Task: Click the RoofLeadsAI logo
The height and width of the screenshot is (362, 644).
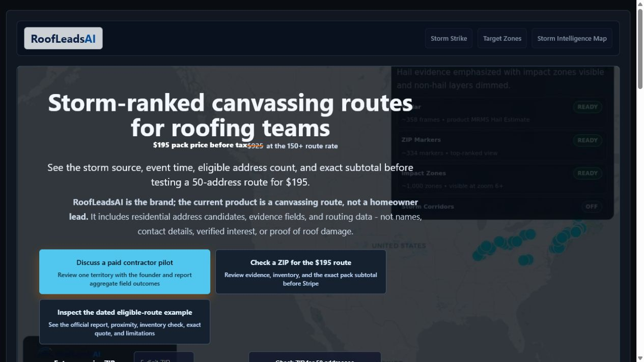Action: [63, 38]
